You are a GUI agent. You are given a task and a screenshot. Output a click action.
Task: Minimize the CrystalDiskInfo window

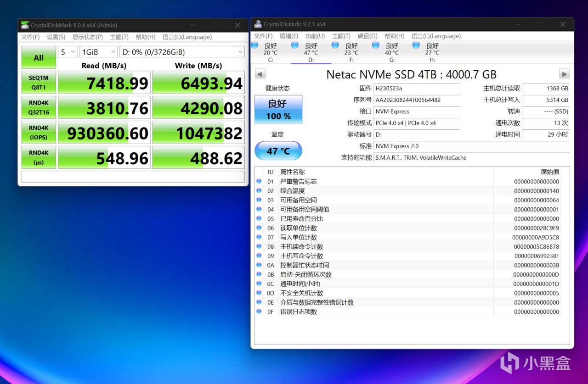tap(519, 24)
